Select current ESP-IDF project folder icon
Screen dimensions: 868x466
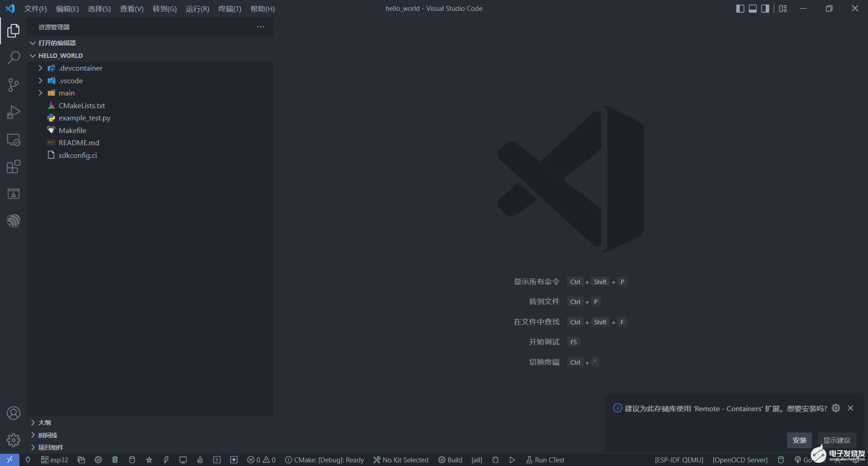coord(81,460)
